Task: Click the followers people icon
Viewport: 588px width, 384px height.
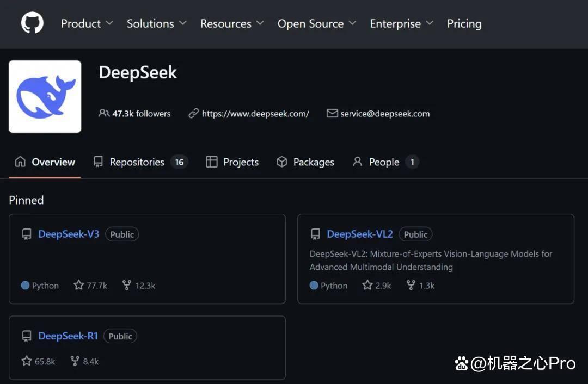Action: point(104,113)
